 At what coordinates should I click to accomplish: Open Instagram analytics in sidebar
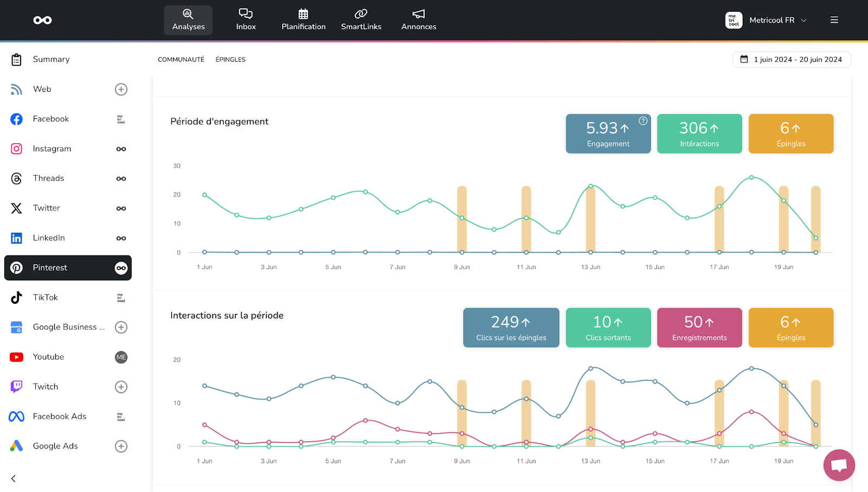[x=52, y=149]
